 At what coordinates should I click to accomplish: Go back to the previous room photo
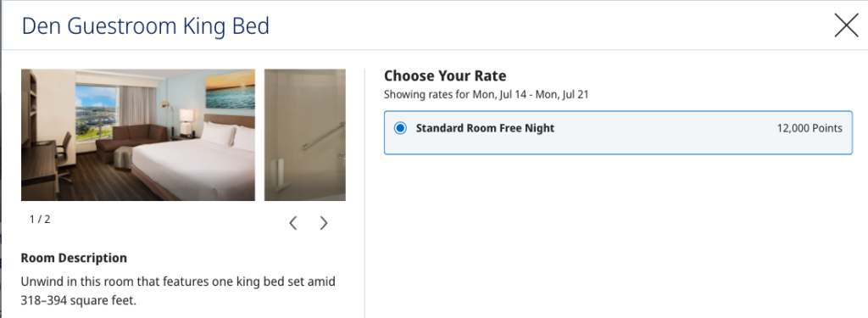[292, 223]
